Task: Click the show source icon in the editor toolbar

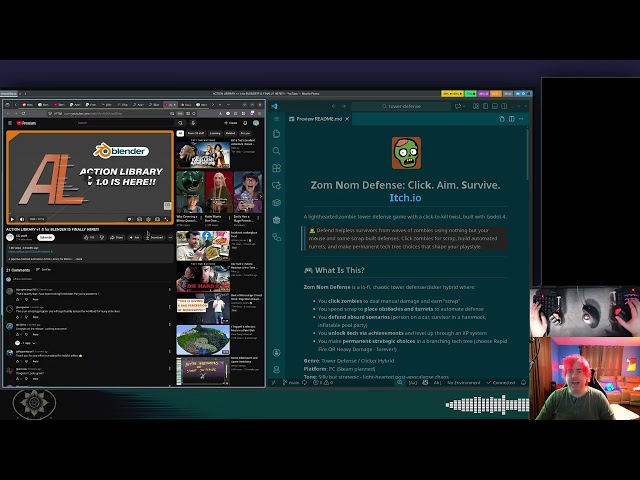Action: click(502, 119)
